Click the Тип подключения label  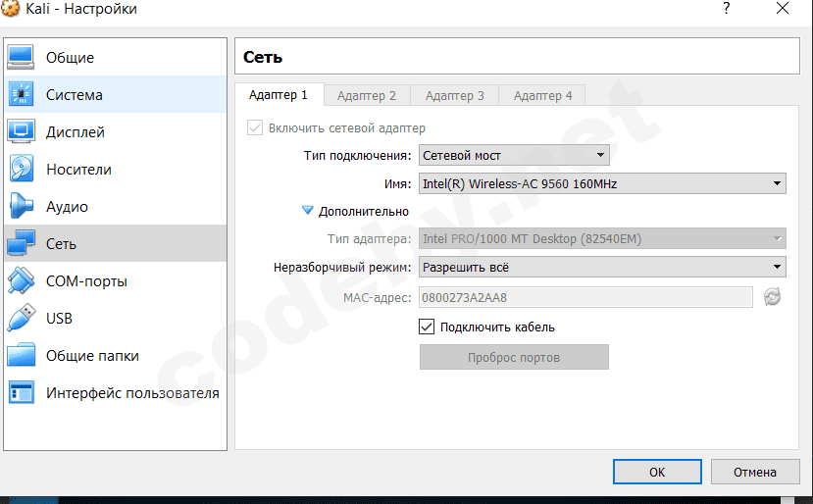(x=357, y=156)
